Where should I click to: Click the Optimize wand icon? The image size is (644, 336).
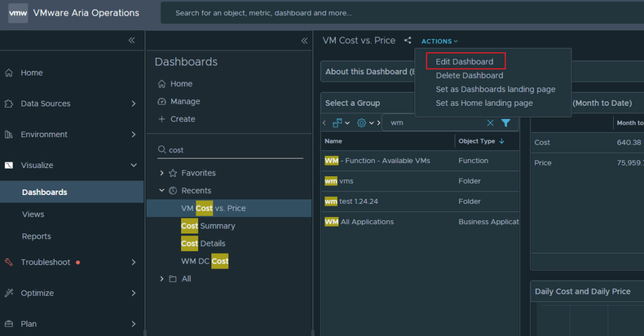coord(9,293)
